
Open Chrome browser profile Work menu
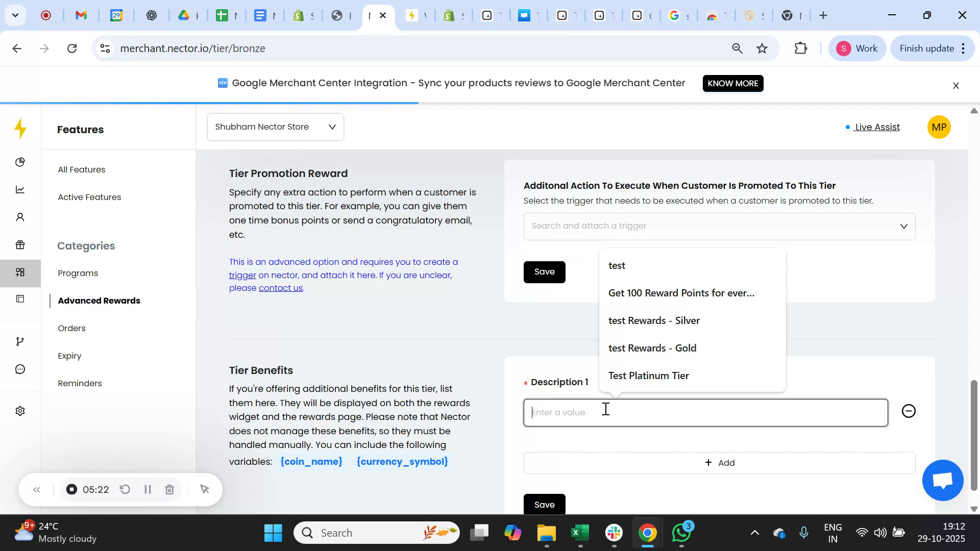click(857, 48)
